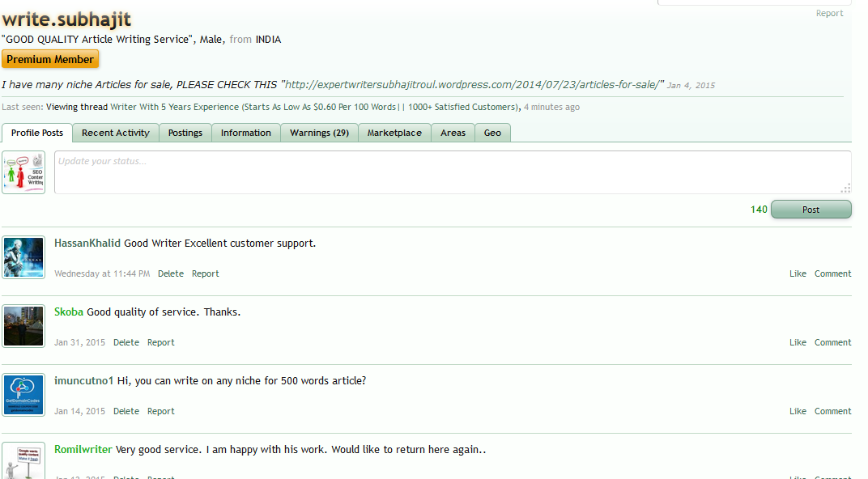View the Warnings (29) tab
This screenshot has width=868, height=479.
[319, 133]
